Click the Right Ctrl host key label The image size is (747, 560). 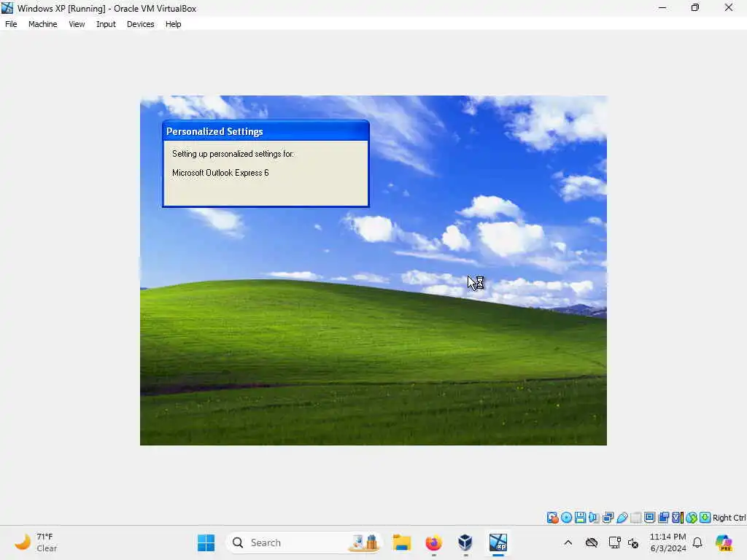point(729,518)
